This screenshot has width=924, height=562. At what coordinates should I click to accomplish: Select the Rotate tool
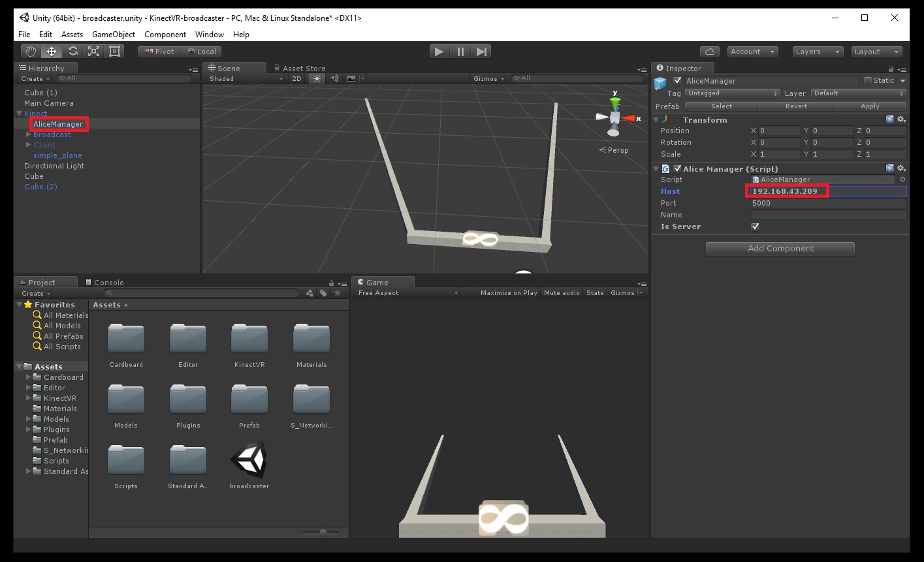click(x=72, y=52)
